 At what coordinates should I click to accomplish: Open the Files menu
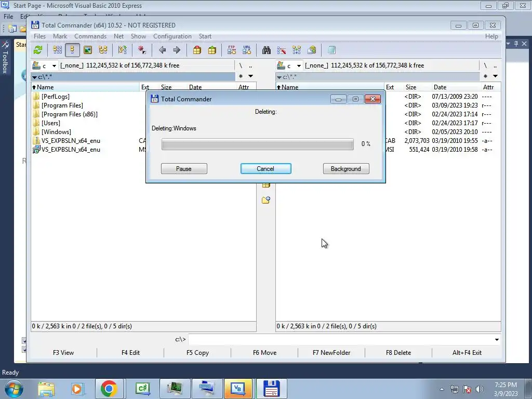39,36
